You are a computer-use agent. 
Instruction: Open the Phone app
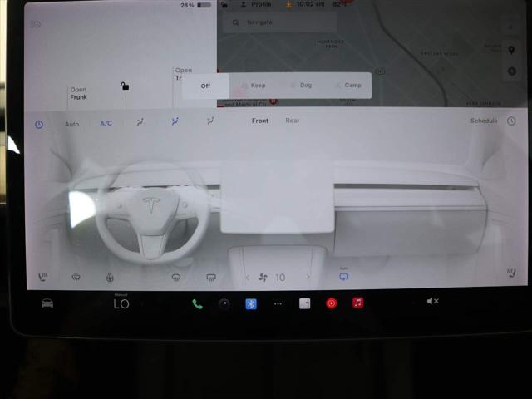(x=197, y=303)
